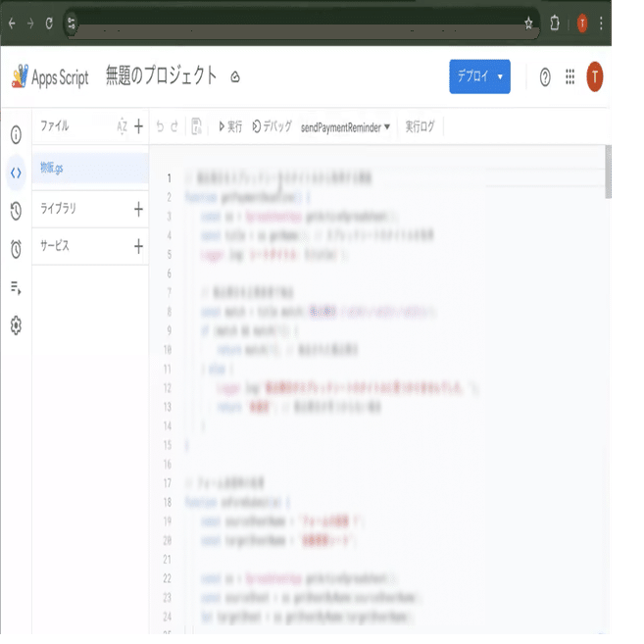Screen dimensions: 644x644
Task: Click the ファイル section header
Action: coord(55,125)
